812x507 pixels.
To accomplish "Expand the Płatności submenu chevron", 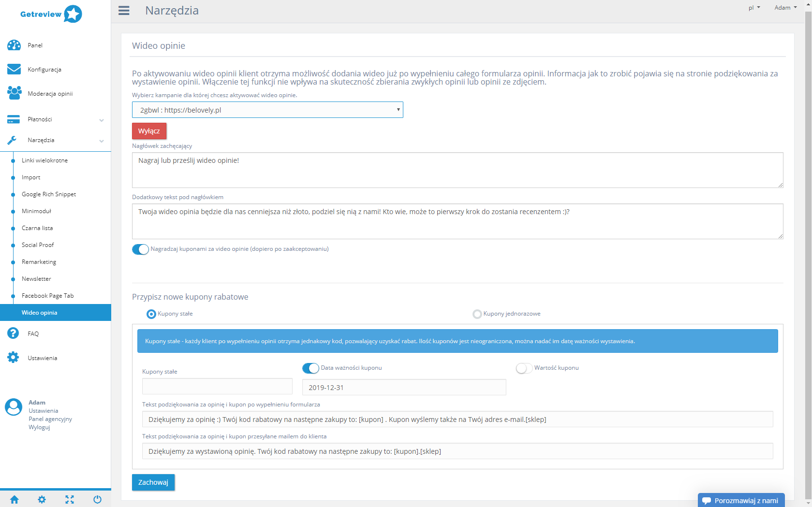I will [102, 120].
